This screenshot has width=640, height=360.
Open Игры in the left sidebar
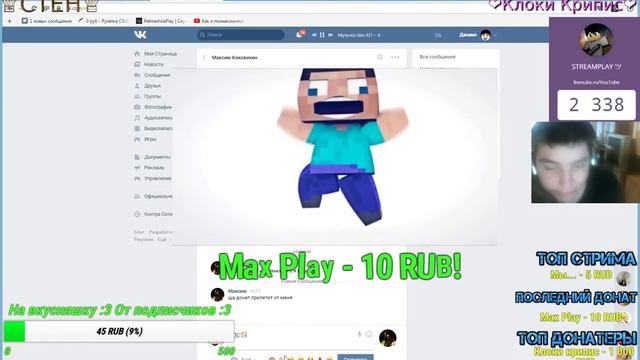(145, 139)
